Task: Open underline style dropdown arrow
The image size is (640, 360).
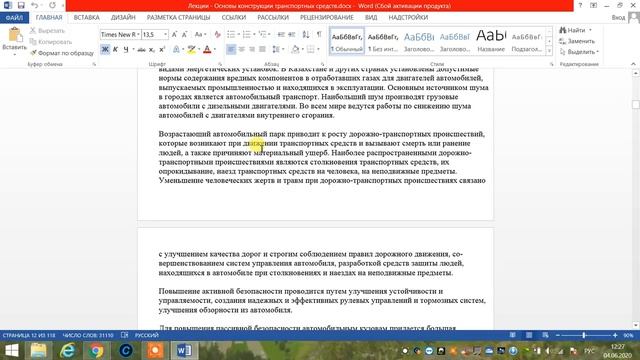Action: pos(133,49)
